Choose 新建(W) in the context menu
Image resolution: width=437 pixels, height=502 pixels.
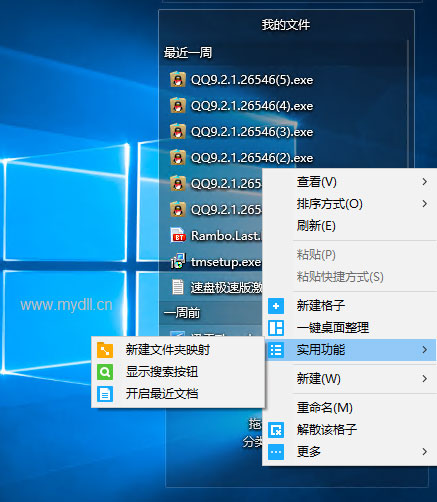[349, 379]
